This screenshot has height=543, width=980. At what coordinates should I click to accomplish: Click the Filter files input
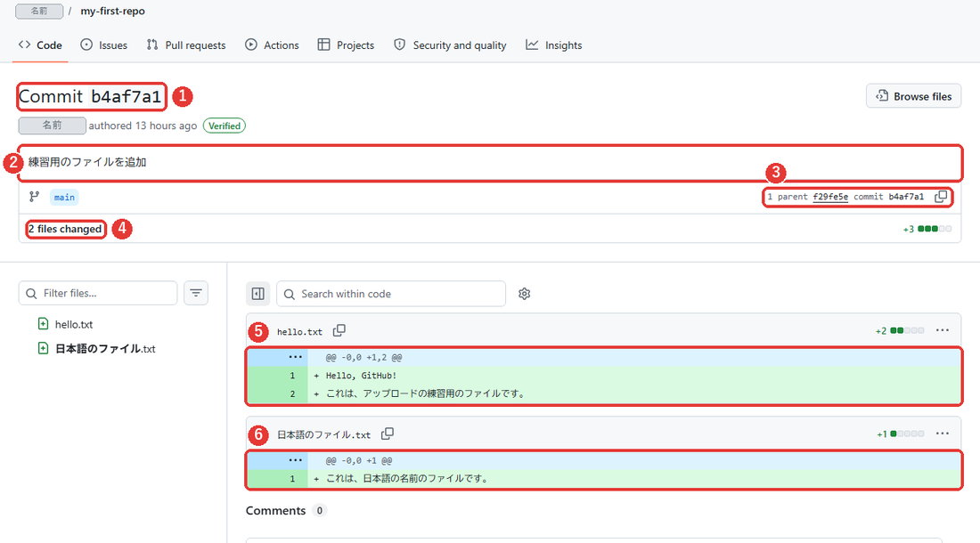(98, 293)
